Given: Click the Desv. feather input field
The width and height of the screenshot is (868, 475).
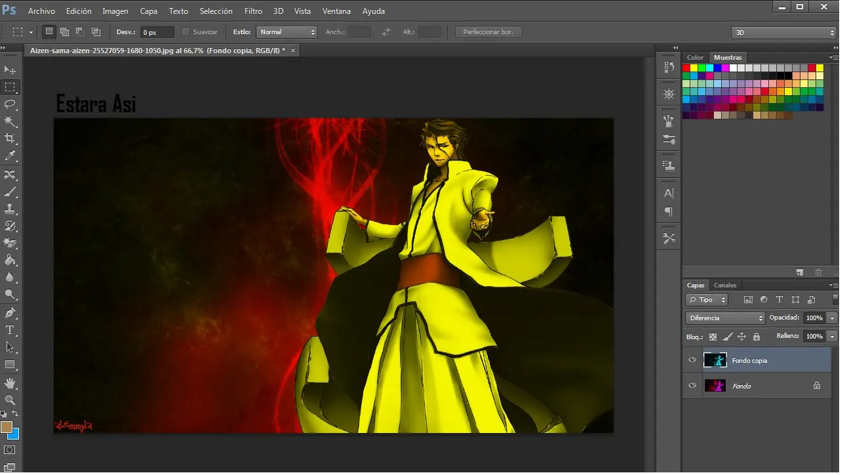Looking at the screenshot, I should tap(157, 32).
